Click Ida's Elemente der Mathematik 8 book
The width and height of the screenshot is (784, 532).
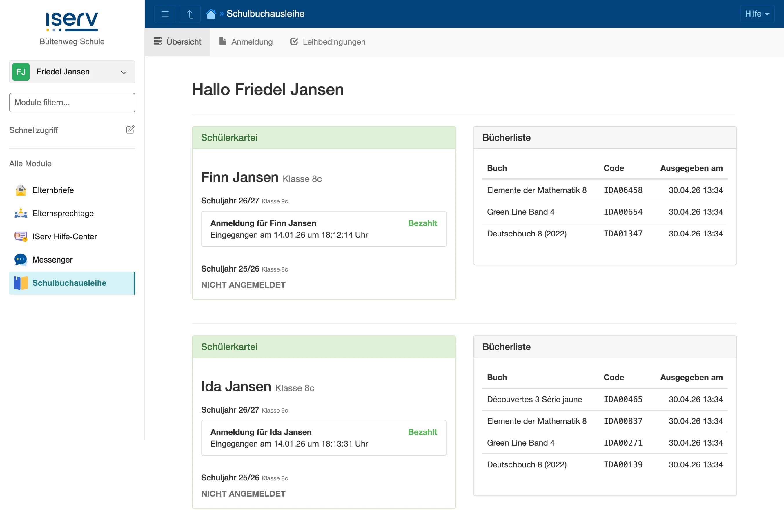537,421
